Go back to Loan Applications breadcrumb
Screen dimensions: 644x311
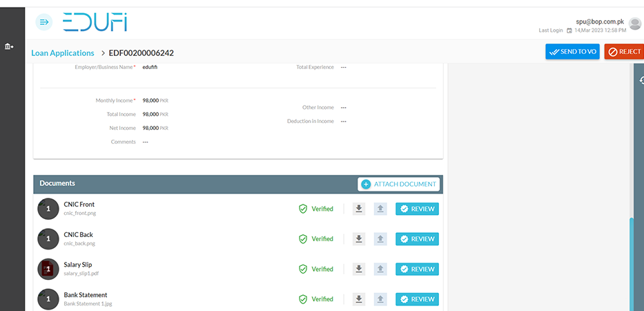[x=63, y=53]
